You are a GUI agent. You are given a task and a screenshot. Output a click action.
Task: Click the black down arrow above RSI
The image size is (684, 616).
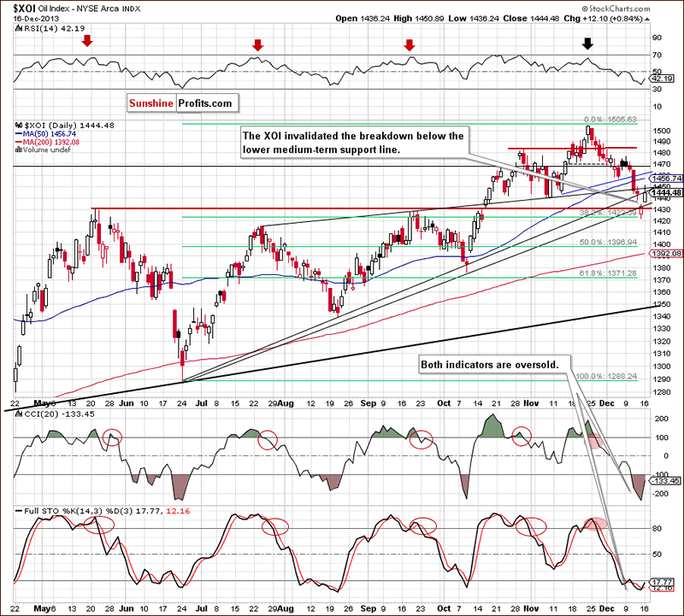point(587,43)
